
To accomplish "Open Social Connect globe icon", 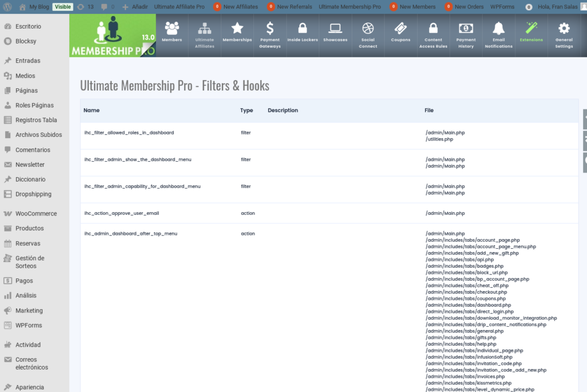I will pos(367,29).
